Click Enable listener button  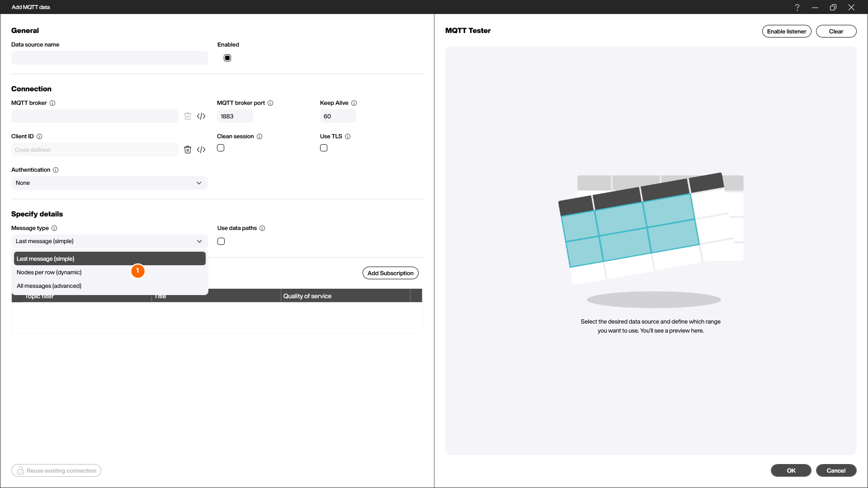click(x=787, y=31)
